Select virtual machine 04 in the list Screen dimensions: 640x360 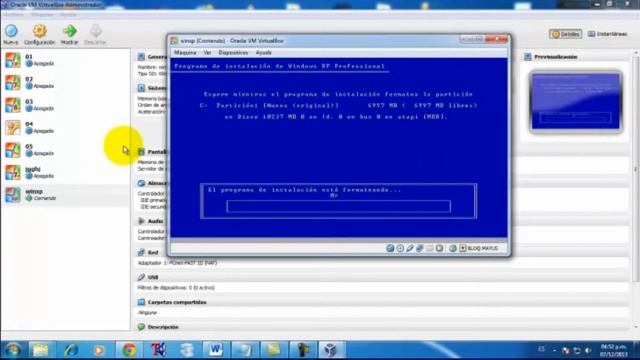[x=65, y=127]
